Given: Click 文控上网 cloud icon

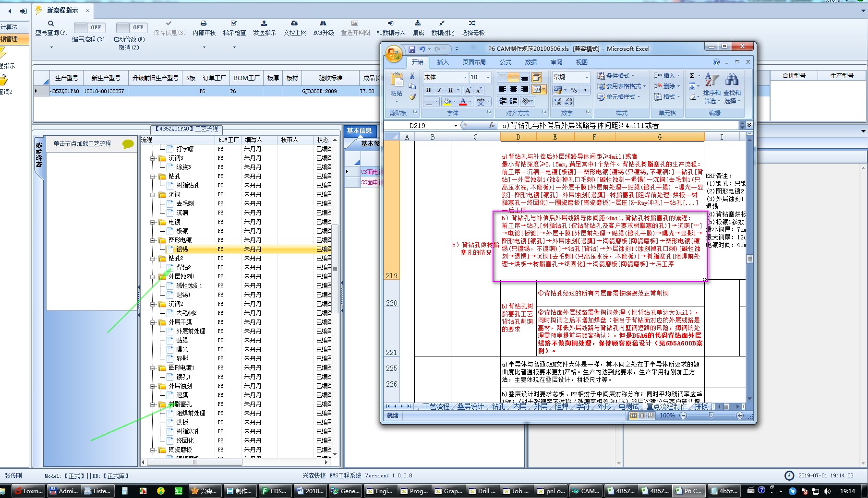Looking at the screenshot, I should click(294, 23).
